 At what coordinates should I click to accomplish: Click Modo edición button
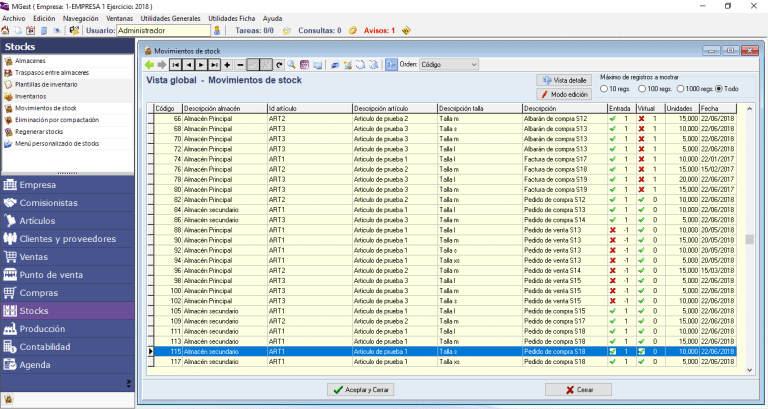click(564, 94)
